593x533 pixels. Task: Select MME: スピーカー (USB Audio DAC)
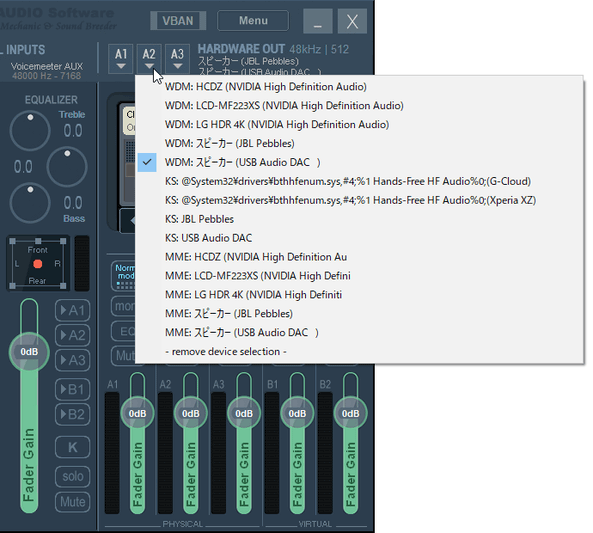point(359,333)
